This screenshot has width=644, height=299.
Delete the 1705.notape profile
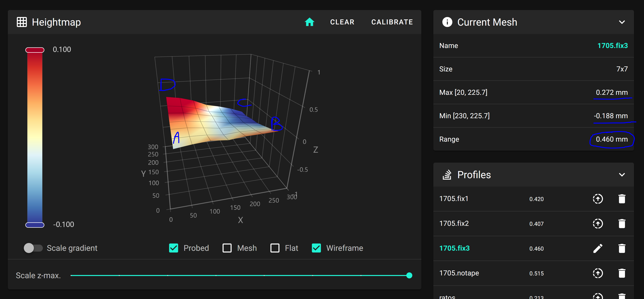coord(622,273)
